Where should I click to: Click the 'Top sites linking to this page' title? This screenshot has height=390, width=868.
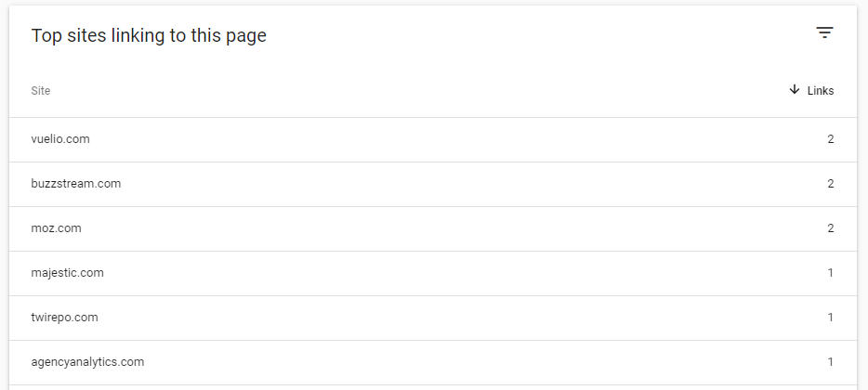(x=149, y=35)
